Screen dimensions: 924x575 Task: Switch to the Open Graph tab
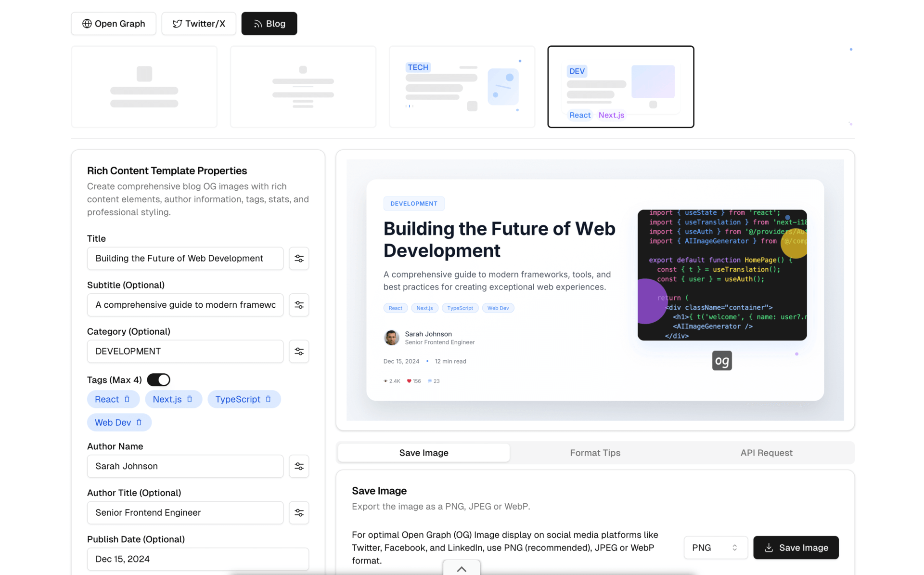[114, 24]
